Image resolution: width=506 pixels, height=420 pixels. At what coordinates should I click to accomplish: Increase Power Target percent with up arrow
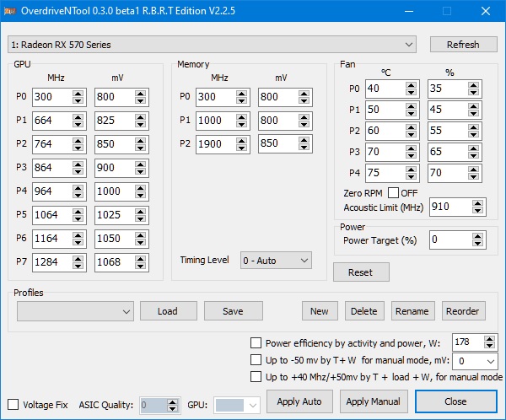[477, 237]
